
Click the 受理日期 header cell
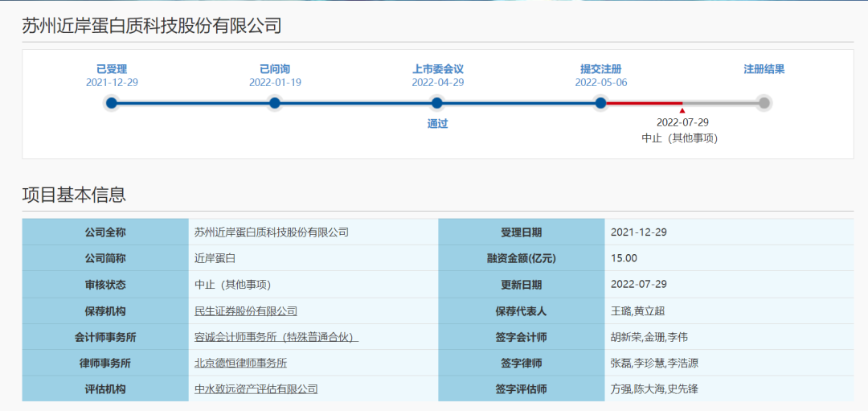[522, 232]
